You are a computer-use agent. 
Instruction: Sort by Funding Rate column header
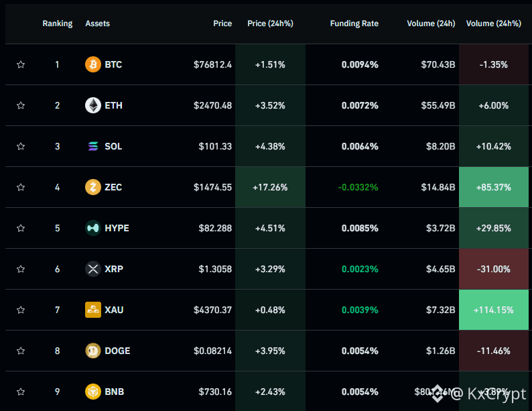pos(354,23)
